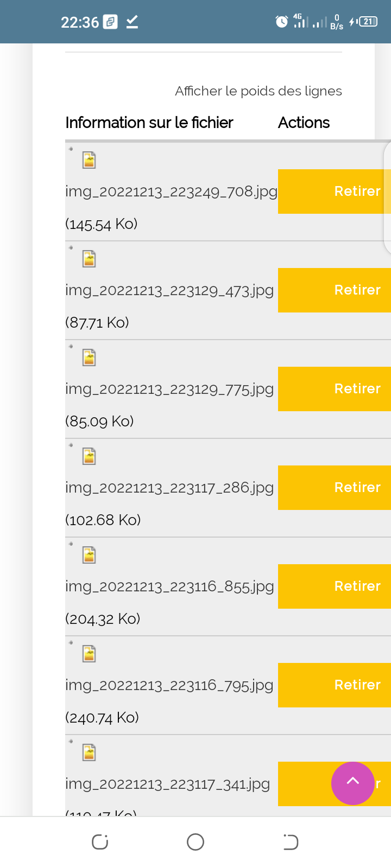Click image file icon for img_20221213_223249_708.jpg
391x868 pixels.
coord(89,161)
